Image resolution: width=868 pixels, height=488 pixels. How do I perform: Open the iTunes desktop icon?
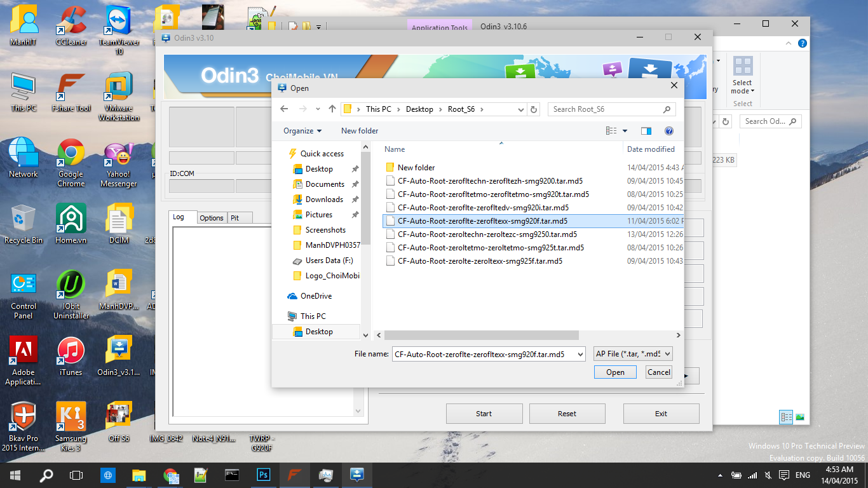(71, 356)
